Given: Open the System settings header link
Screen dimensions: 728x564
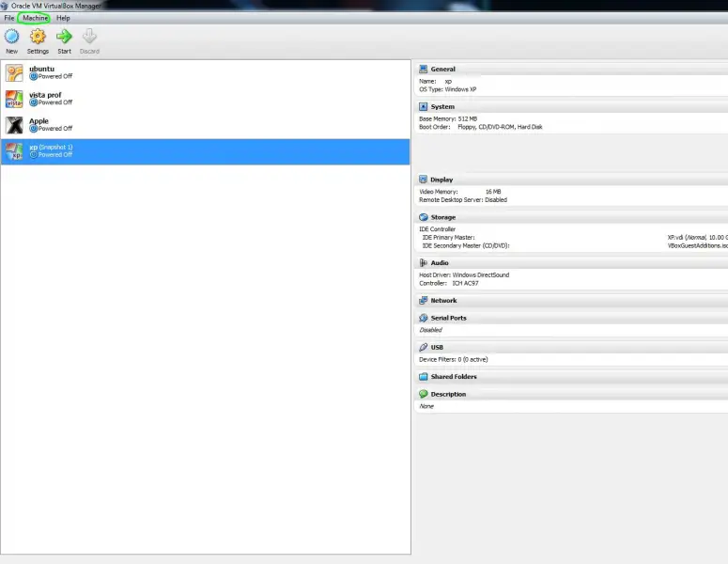Looking at the screenshot, I should (x=442, y=106).
